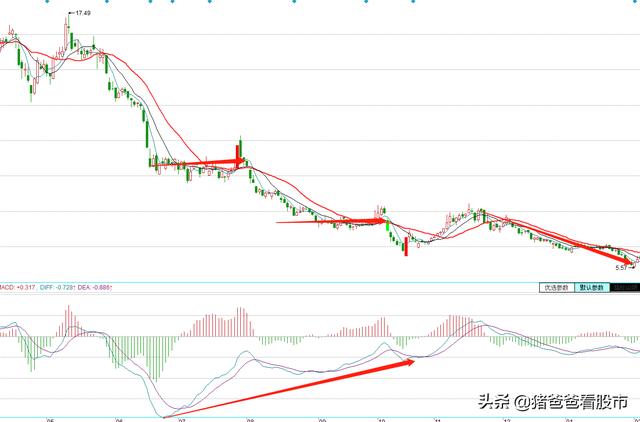The image size is (640, 422).
Task: Click the 11 month label on time axis
Action: click(x=438, y=419)
